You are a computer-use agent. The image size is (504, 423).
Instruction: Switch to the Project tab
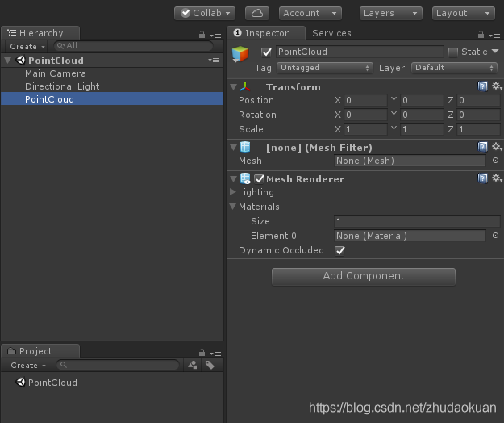pos(40,351)
